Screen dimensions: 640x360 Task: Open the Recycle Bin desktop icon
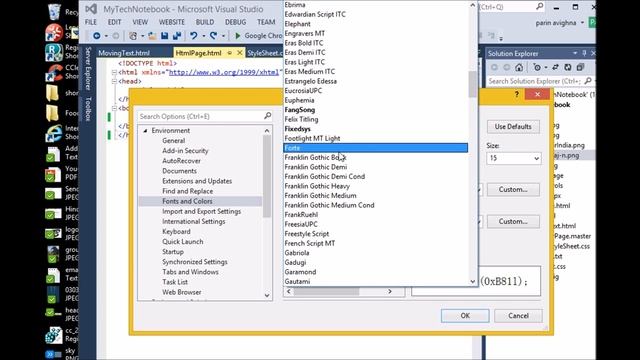55,12
